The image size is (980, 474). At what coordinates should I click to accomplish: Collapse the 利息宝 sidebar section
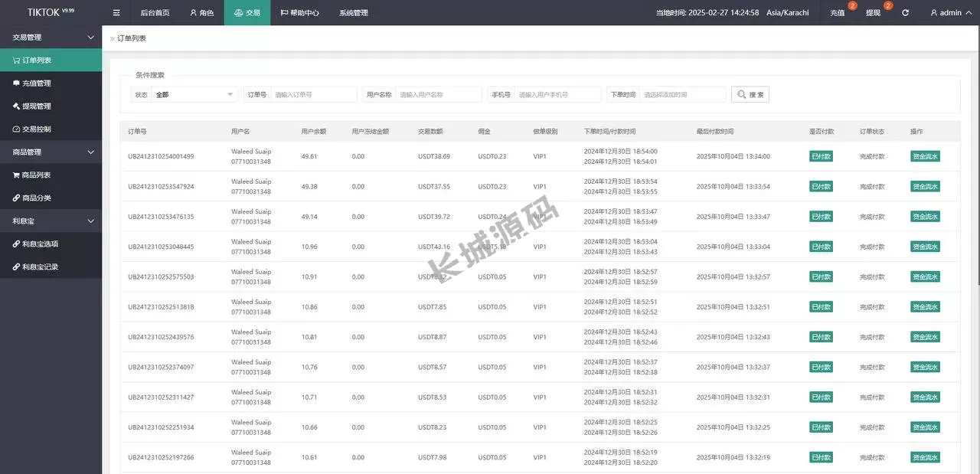pyautogui.click(x=51, y=221)
